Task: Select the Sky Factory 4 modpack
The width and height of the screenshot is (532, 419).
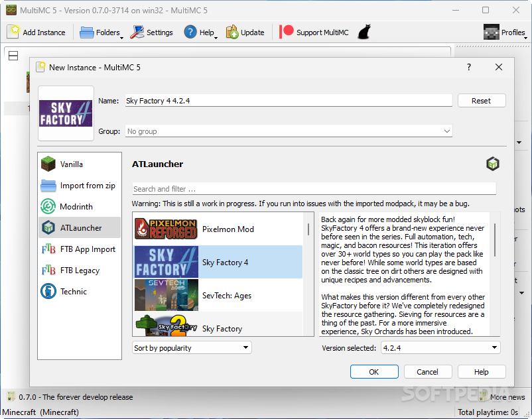Action: tap(218, 262)
